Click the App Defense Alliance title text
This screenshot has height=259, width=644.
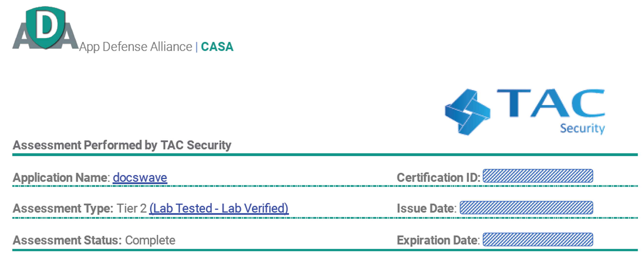[136, 47]
